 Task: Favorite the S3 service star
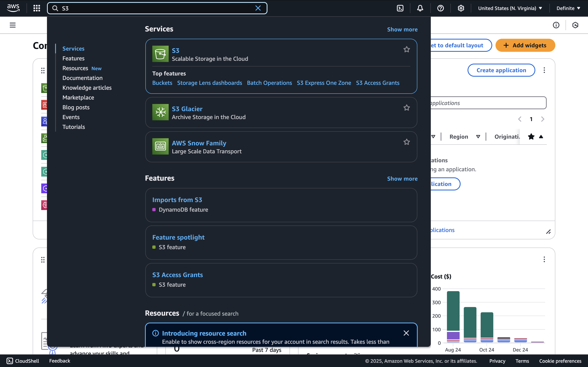(x=406, y=50)
